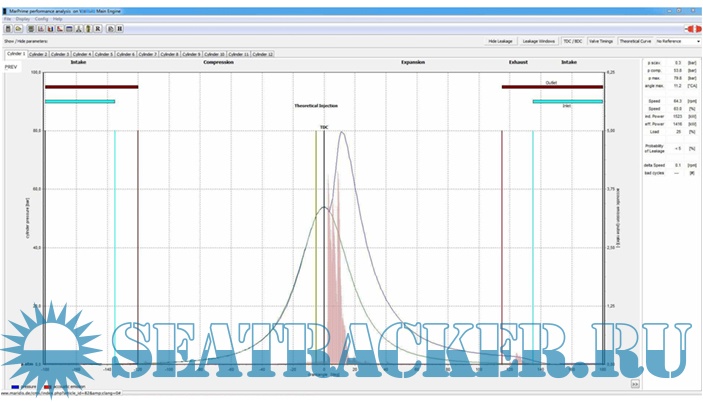703x402 pixels.
Task: Toggle Leakage Windows display
Action: click(x=538, y=41)
